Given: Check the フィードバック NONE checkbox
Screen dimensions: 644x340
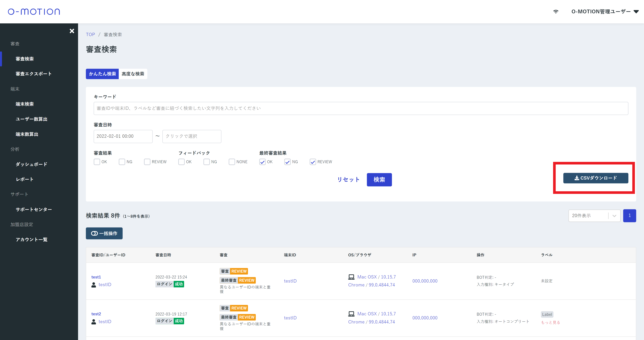Looking at the screenshot, I should coord(232,162).
